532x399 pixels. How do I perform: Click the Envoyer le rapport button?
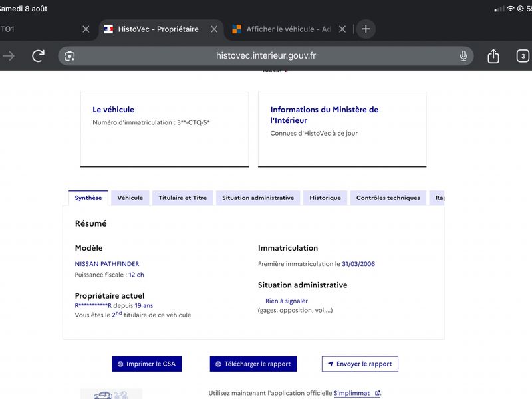click(x=360, y=364)
